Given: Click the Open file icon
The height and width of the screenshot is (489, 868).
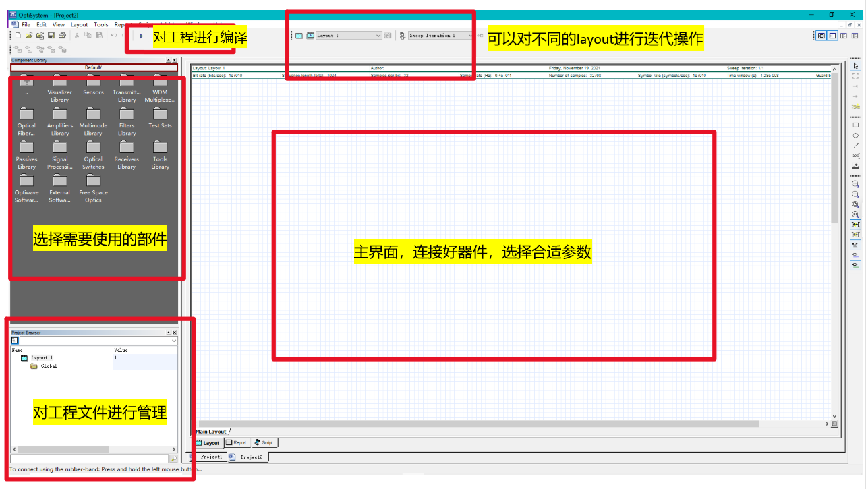Looking at the screenshot, I should [29, 35].
